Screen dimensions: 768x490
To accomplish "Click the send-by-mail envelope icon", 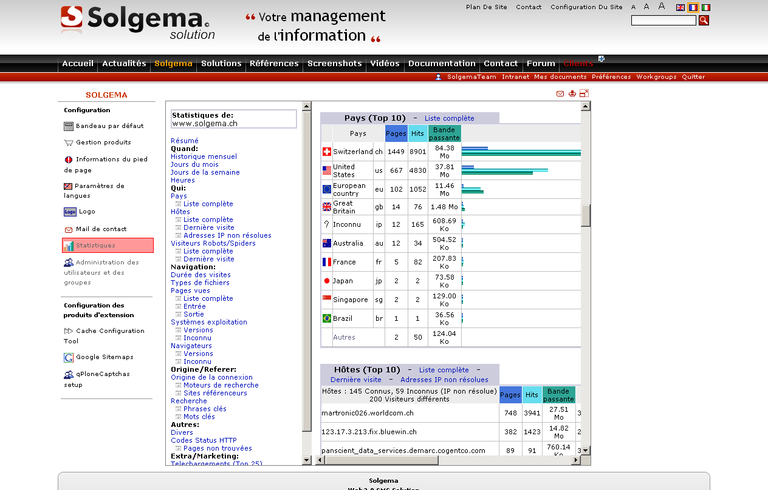I will click(560, 94).
